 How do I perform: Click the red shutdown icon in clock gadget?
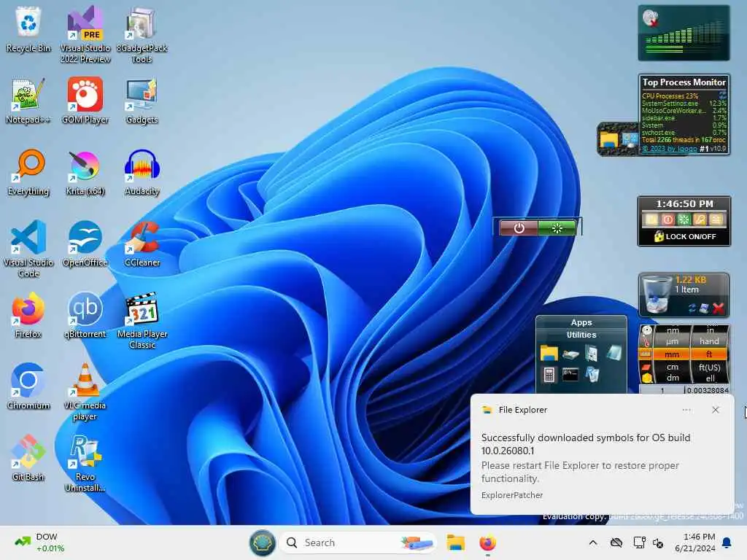click(668, 219)
